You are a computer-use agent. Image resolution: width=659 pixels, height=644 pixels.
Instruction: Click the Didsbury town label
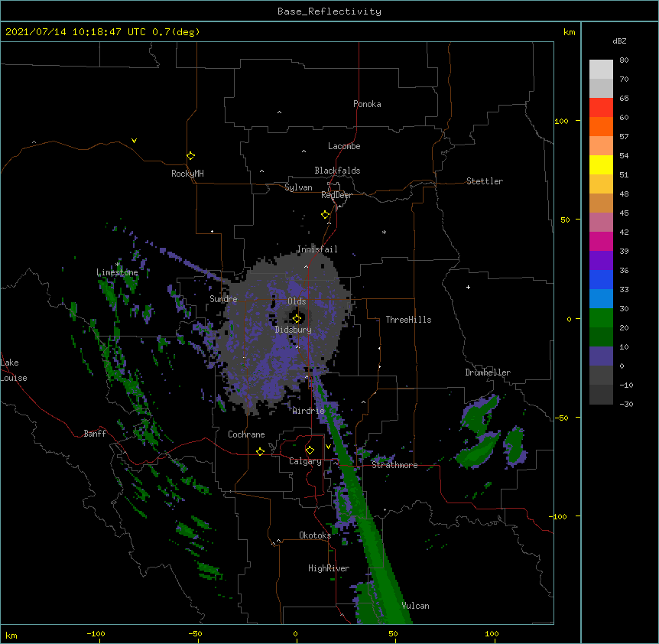tap(293, 330)
